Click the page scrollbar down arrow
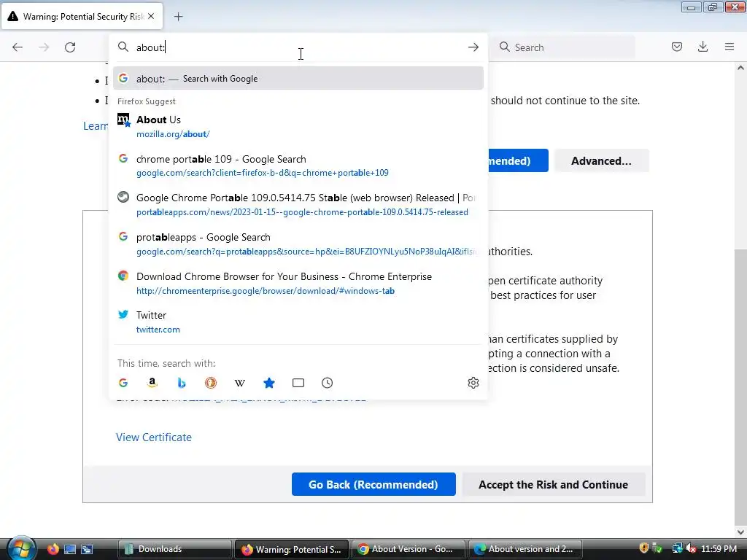The image size is (747, 560). pos(740,532)
